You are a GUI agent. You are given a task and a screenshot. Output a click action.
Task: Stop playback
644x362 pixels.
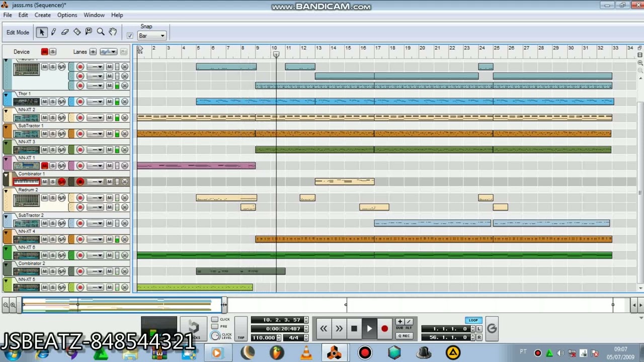pos(354,329)
